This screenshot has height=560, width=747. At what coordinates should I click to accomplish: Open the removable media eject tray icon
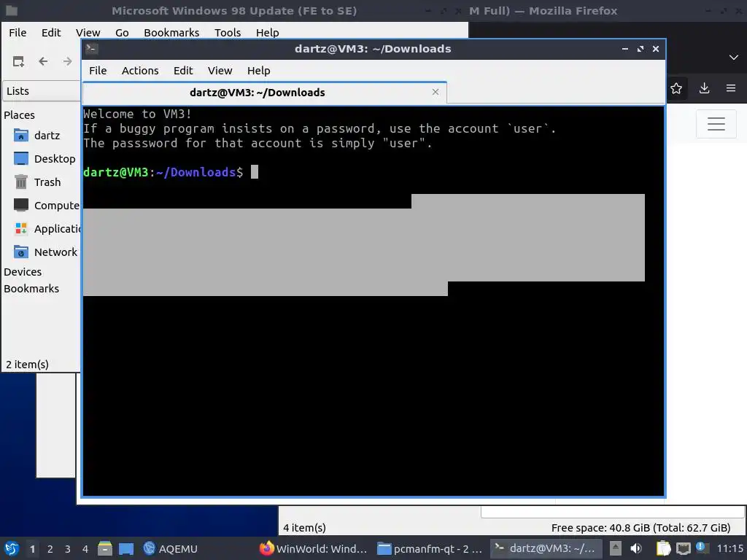coord(616,548)
